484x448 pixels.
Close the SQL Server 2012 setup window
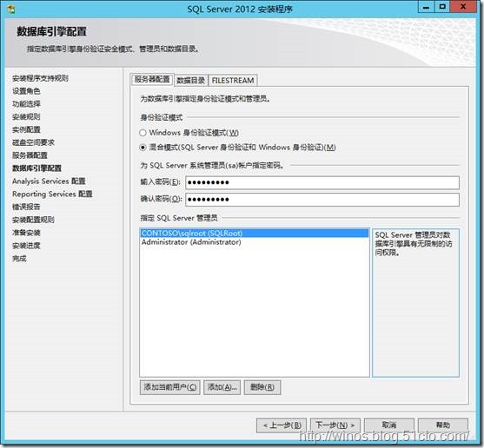coord(463,7)
